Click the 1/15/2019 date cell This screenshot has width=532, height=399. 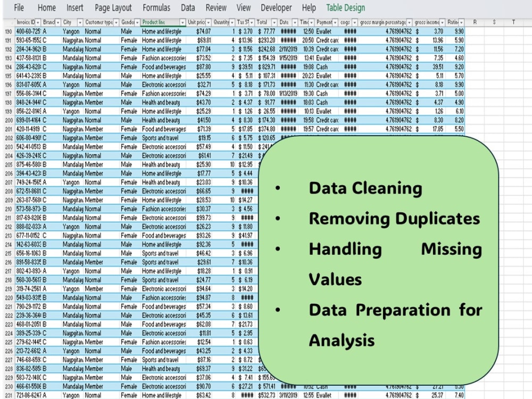click(288, 58)
